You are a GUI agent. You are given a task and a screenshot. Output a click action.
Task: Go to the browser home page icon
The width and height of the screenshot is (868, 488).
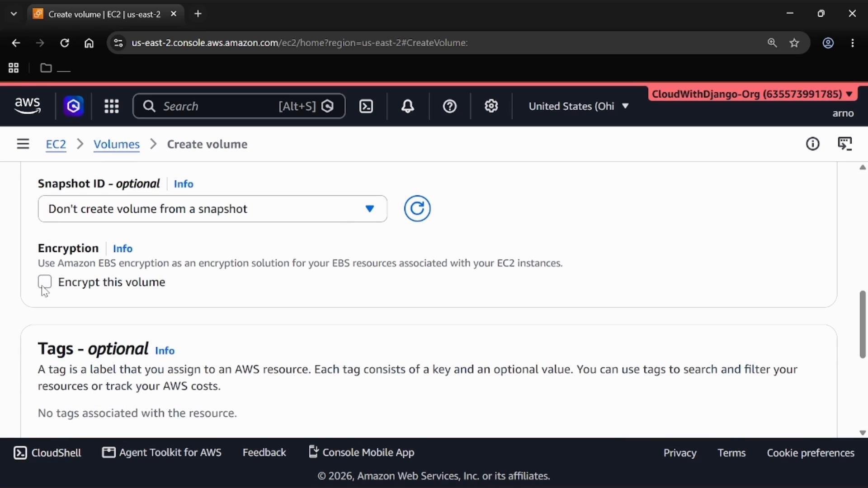89,43
